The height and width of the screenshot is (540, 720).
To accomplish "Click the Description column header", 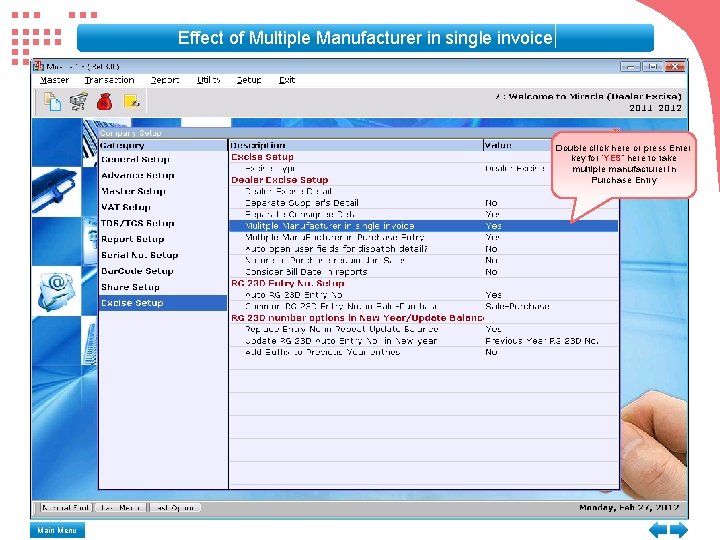I will coord(356,145).
